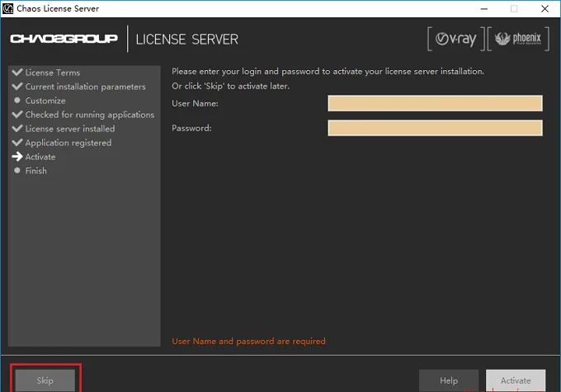561x392 pixels.
Task: Select Checked for running applications step
Action: click(x=90, y=115)
